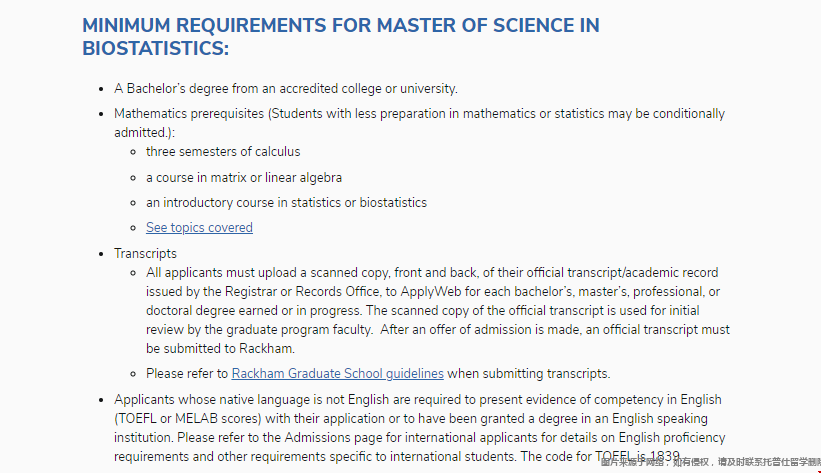Select the matrix or linear algebra item
The image size is (821, 473).
click(244, 178)
